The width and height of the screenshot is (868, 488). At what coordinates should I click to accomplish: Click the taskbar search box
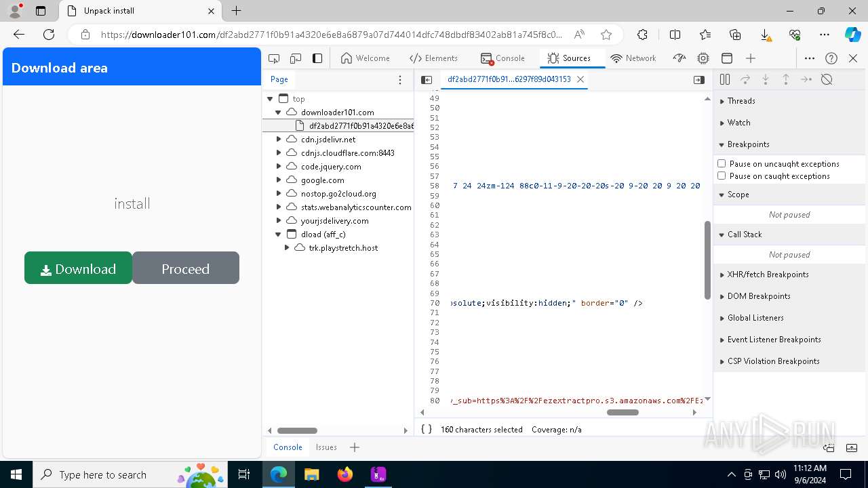[130, 474]
